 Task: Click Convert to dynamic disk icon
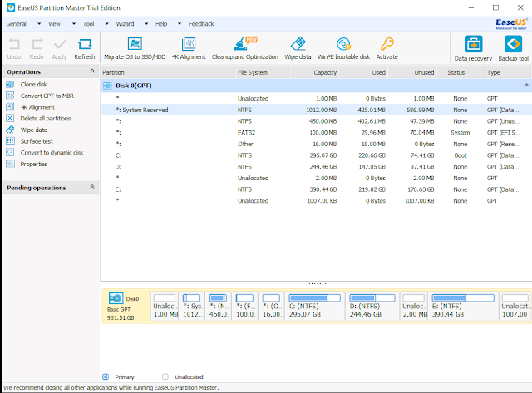tap(10, 153)
